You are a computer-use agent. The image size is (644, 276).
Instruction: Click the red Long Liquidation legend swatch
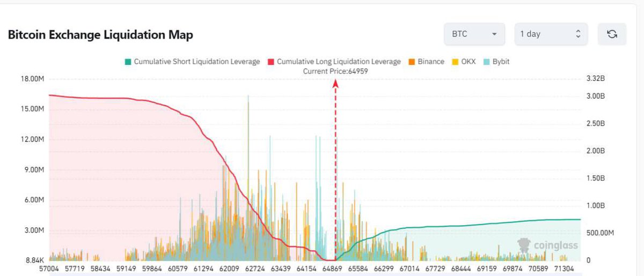coord(270,62)
